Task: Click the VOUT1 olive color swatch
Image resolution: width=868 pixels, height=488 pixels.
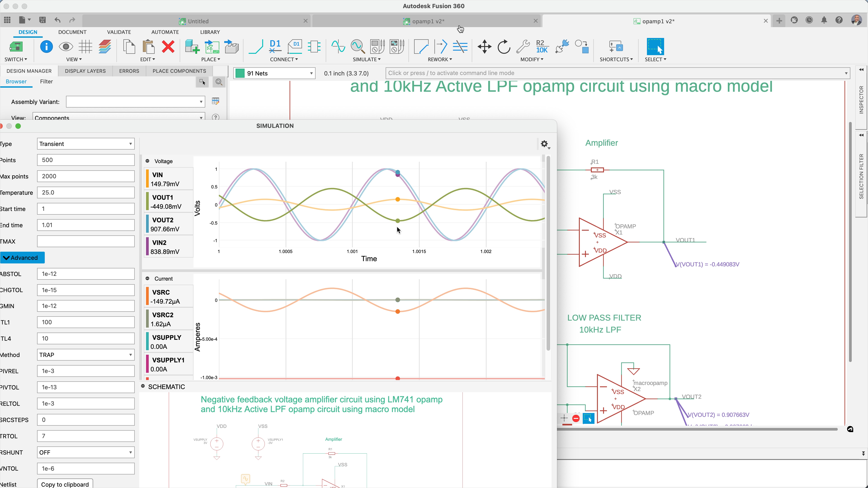Action: pos(148,201)
